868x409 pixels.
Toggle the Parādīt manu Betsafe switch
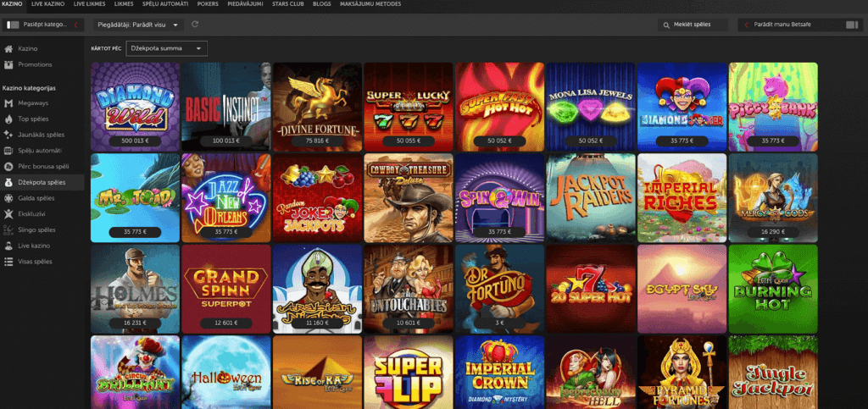coord(851,25)
